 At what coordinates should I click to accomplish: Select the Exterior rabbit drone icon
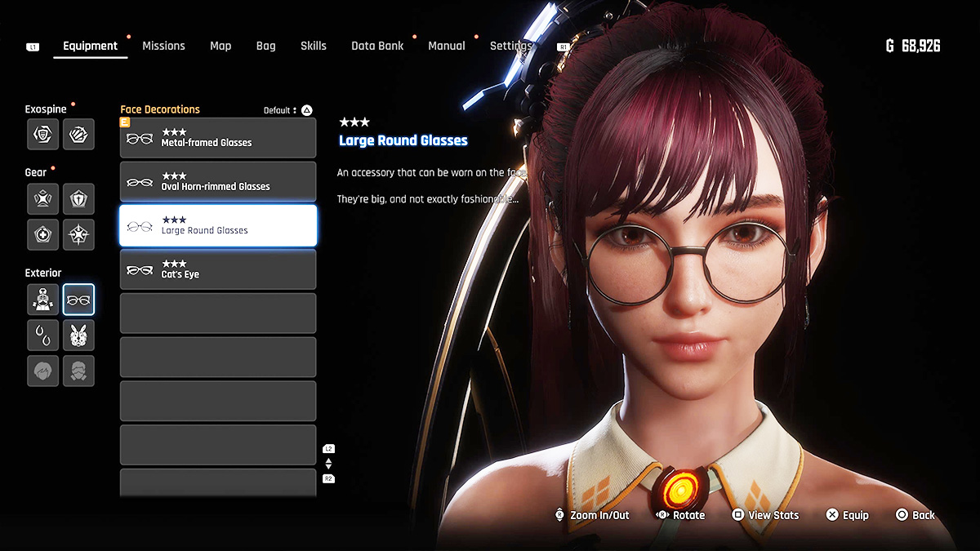coord(78,335)
